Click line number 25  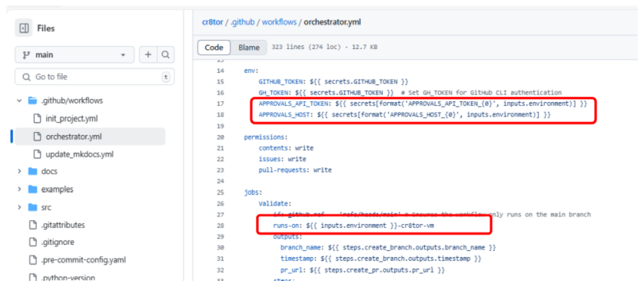220,193
